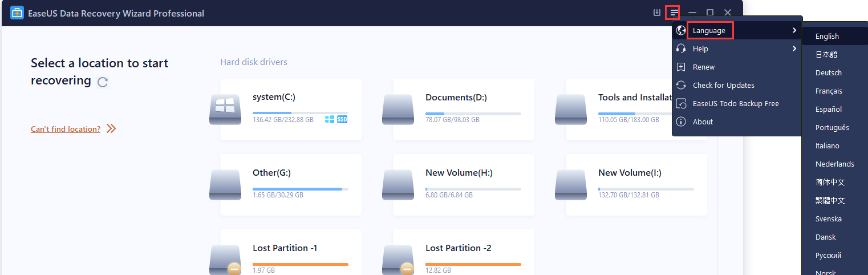Open the Language menu entry

[x=737, y=30]
